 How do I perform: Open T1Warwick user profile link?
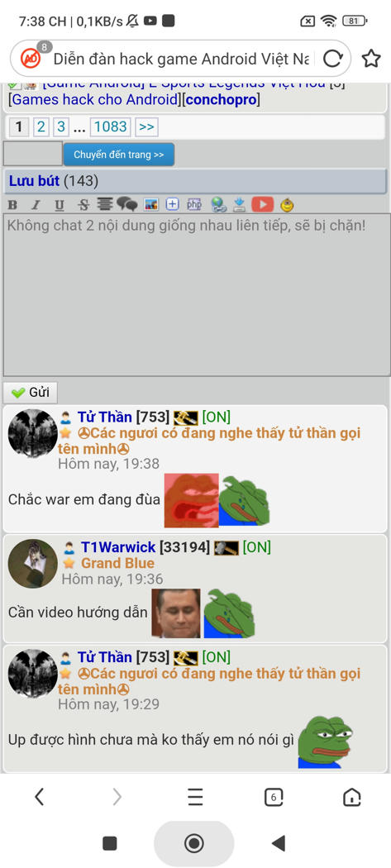point(118,547)
